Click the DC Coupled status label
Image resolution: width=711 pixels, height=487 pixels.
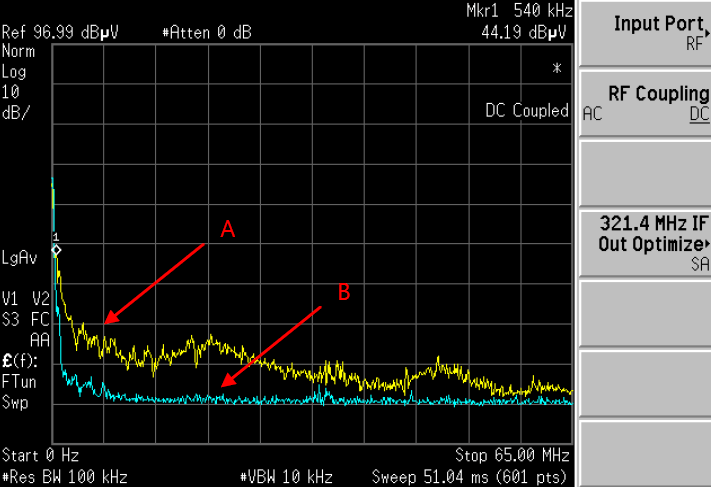[526, 110]
